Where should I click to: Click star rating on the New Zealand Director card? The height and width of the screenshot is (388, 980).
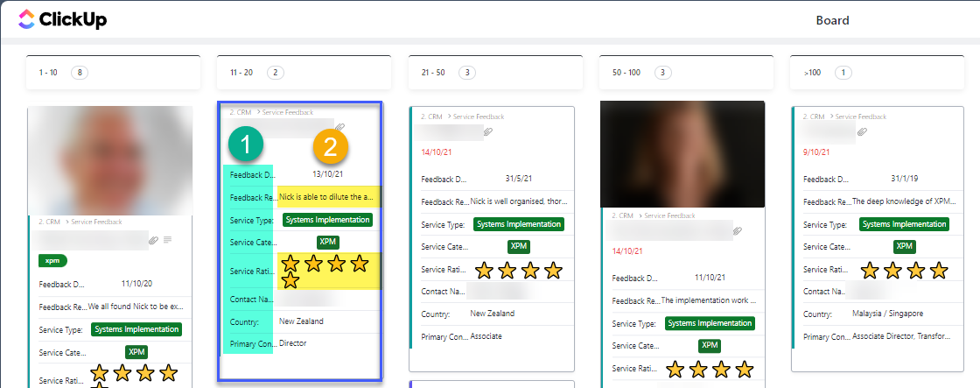click(325, 271)
